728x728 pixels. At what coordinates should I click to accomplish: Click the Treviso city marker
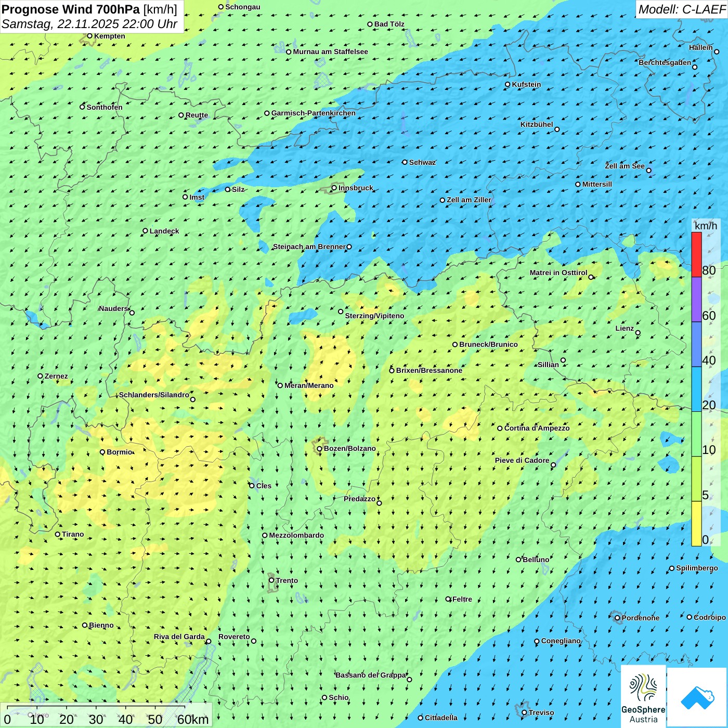(x=524, y=712)
